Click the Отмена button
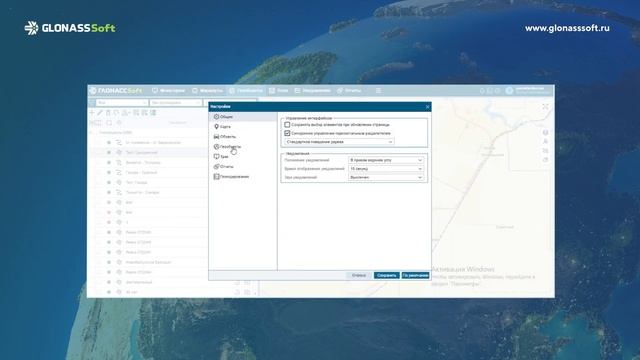 359,276
